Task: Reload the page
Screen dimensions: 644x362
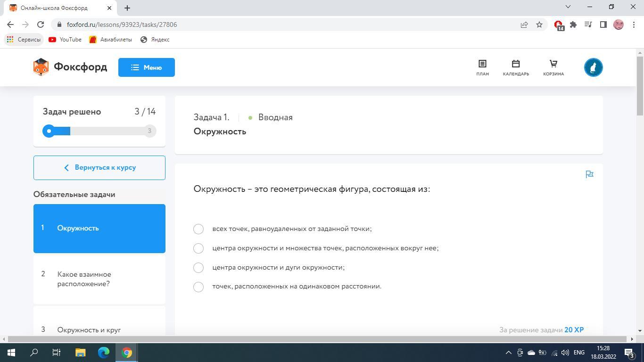Action: [41, 25]
